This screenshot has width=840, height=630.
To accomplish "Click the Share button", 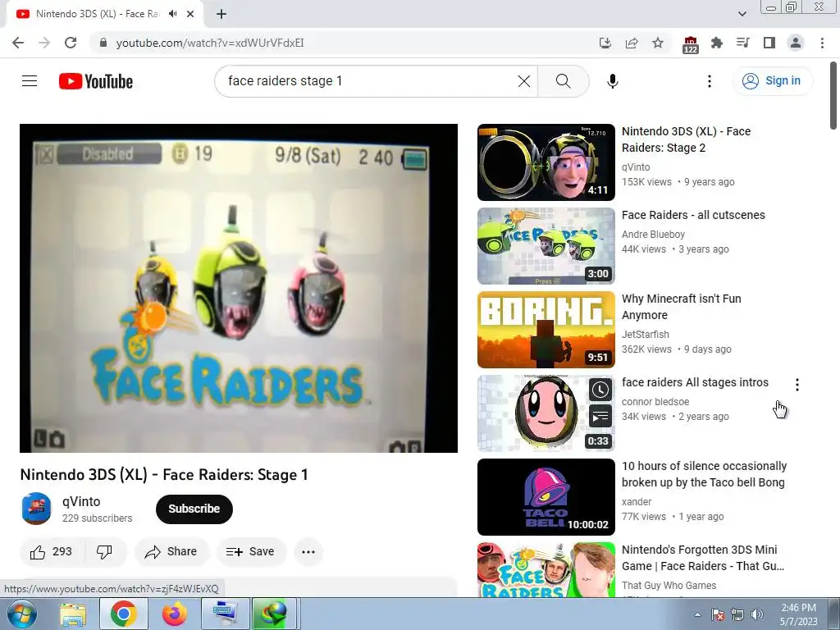I will pyautogui.click(x=171, y=551).
